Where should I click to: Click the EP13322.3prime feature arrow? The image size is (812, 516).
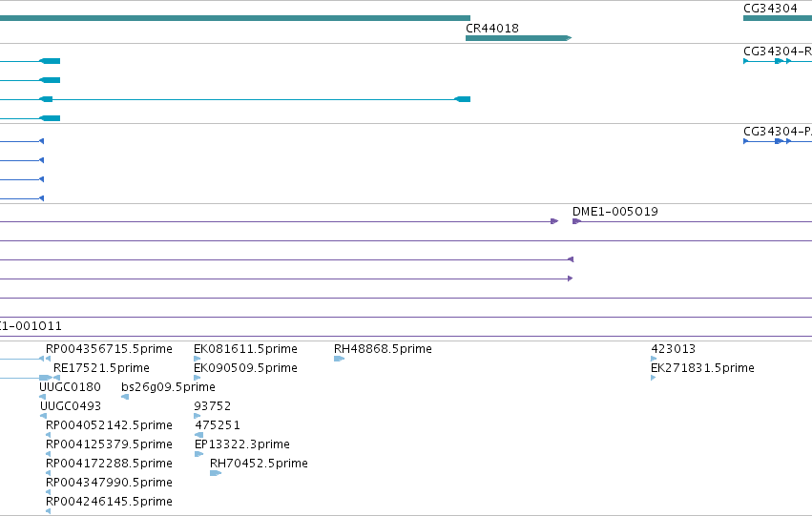click(198, 454)
